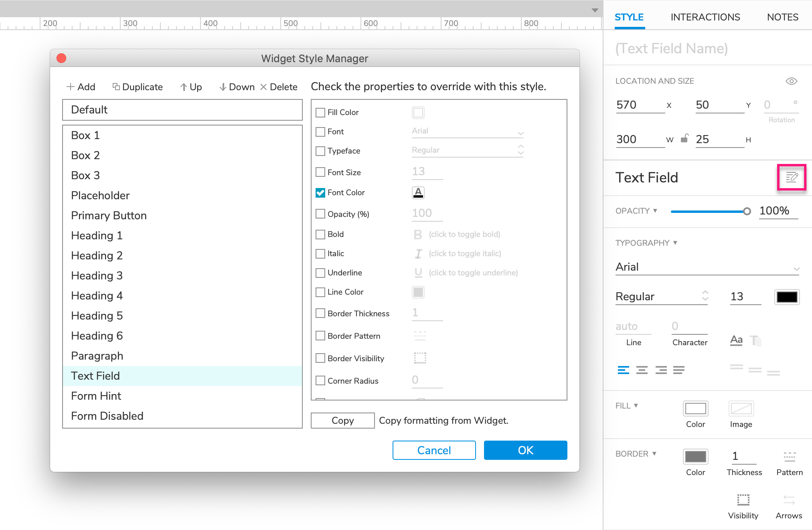
Task: Enable the Fill Color override checkbox
Action: point(319,112)
